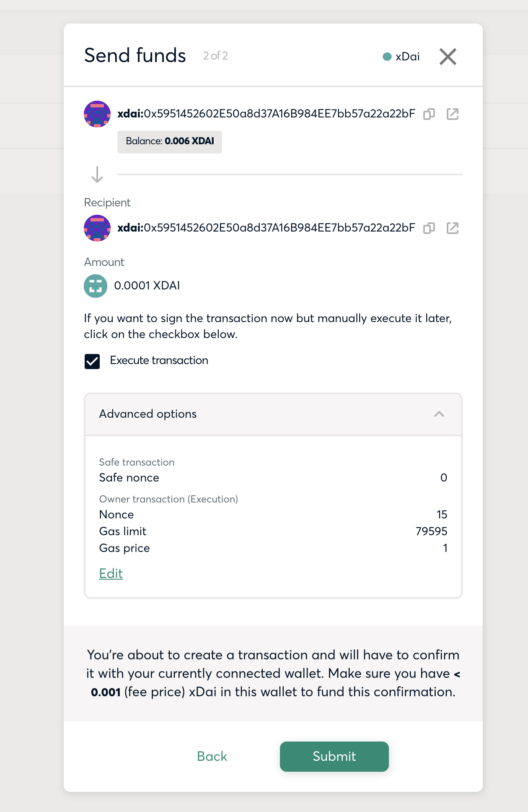Click the Execute transaction label
This screenshot has height=812, width=528.
tap(159, 360)
